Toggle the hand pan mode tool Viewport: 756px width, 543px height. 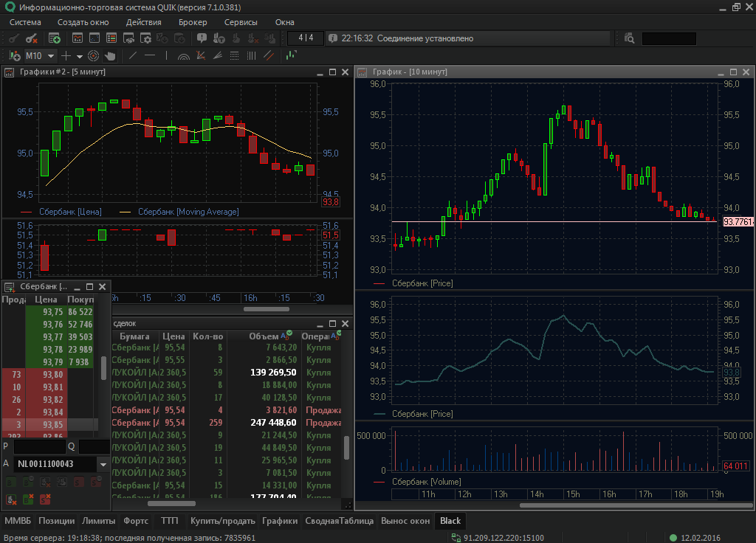(110, 55)
